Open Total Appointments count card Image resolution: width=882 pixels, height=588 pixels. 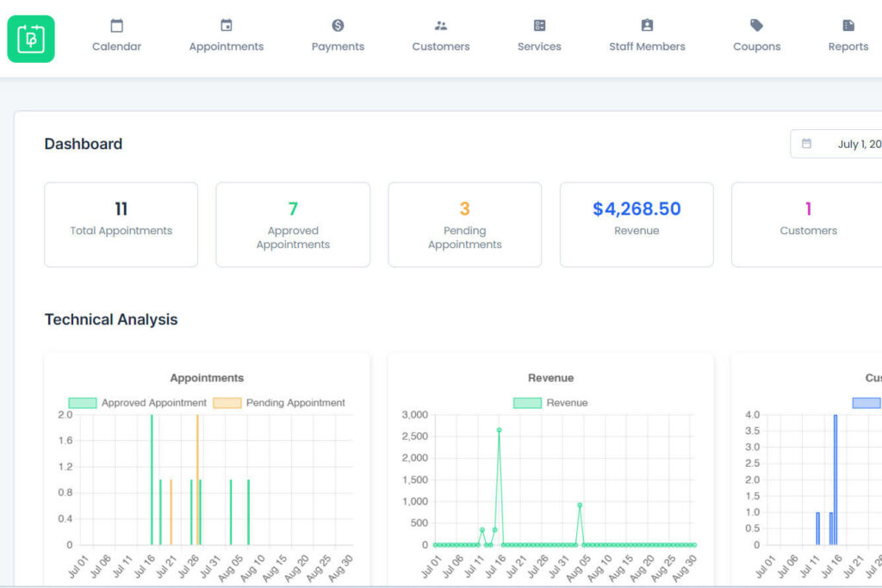(121, 224)
